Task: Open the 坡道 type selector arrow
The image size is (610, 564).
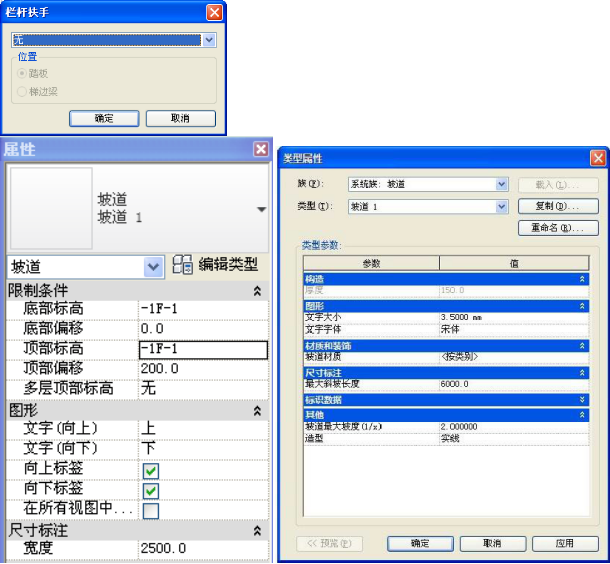Action: (x=261, y=209)
